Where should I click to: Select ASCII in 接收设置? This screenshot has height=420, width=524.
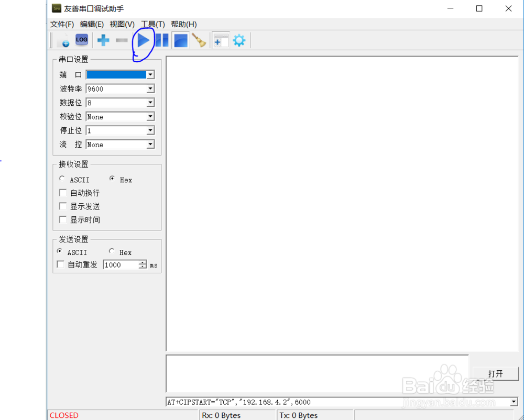tap(74, 180)
